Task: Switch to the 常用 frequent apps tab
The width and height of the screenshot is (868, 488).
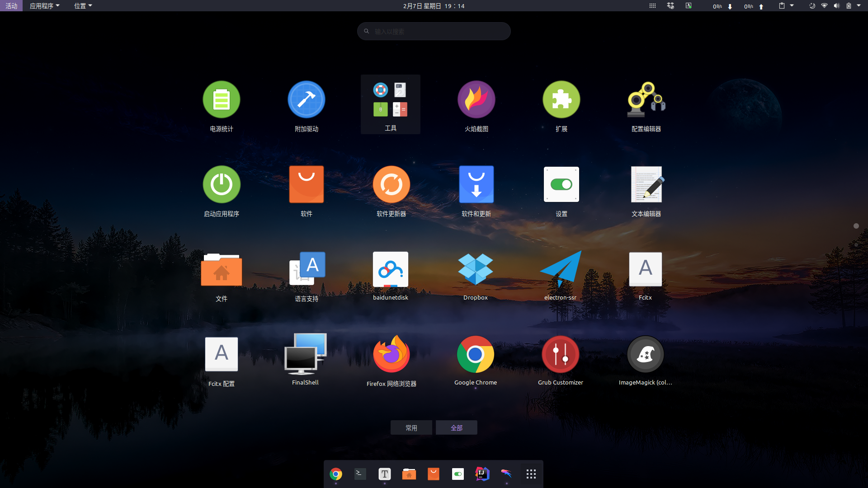Action: point(411,427)
